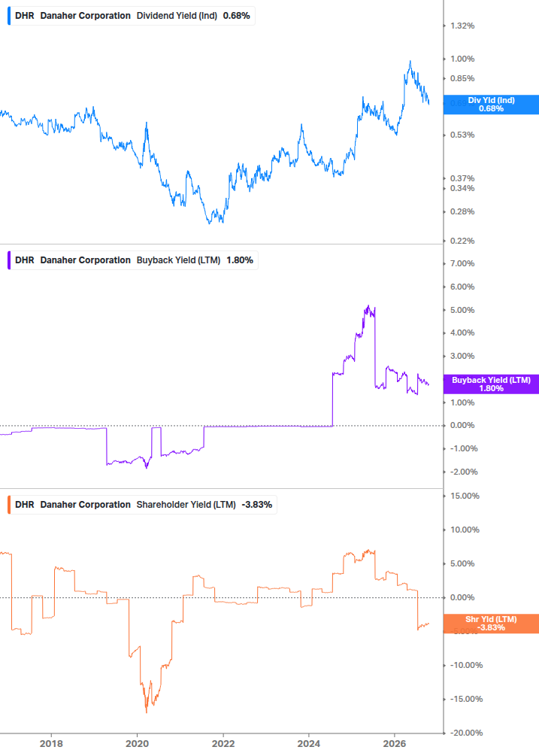Viewport: 539px width, 756px height.
Task: Click the -1.00% buyback yield axis label
Action: point(464,448)
